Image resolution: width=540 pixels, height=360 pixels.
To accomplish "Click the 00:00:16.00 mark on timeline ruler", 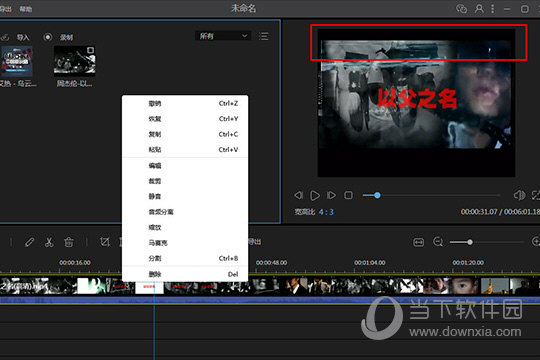I will click(x=75, y=263).
